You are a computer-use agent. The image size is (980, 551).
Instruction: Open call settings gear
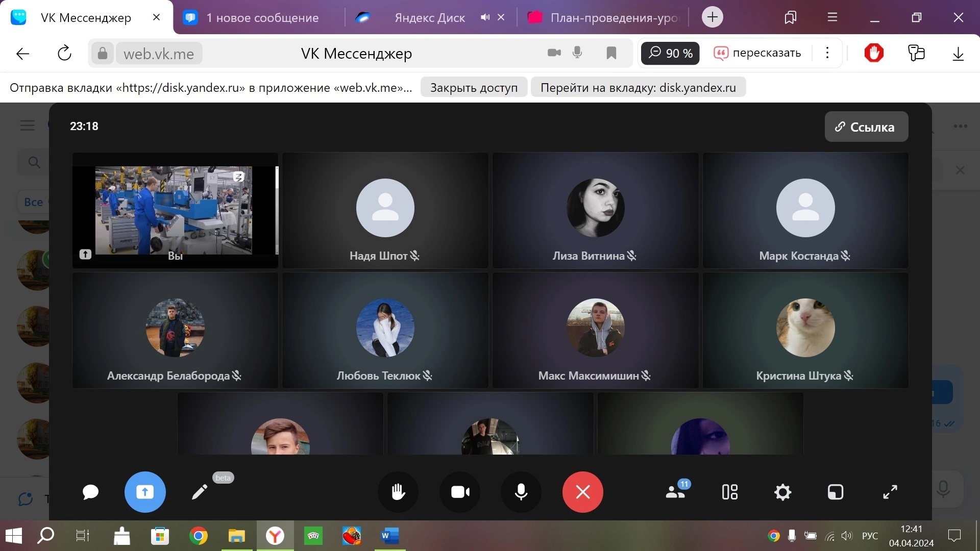(x=782, y=492)
